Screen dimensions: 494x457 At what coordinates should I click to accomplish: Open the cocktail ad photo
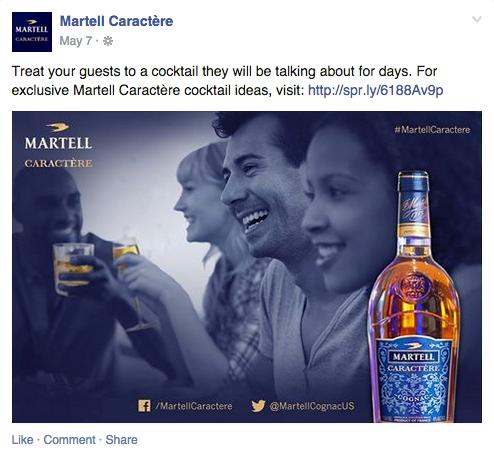[x=247, y=267]
